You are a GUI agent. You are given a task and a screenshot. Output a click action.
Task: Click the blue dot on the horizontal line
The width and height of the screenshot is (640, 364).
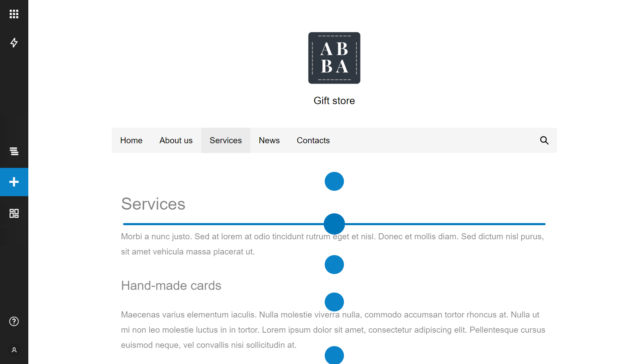(334, 224)
